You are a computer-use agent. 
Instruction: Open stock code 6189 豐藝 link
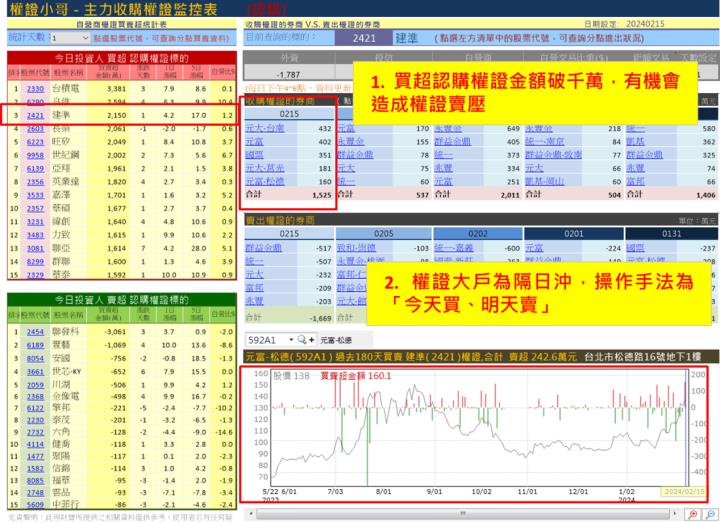coord(35,345)
